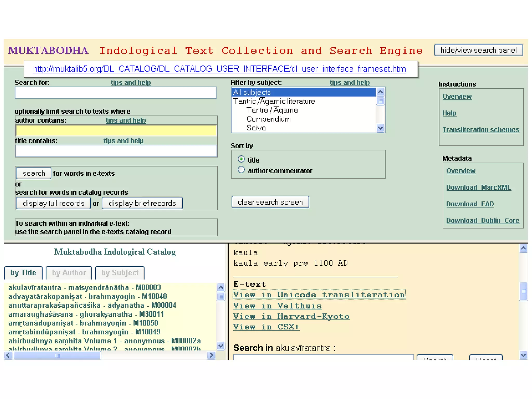Toggle hide/view search panel button
532x399 pixels.
coord(478,50)
